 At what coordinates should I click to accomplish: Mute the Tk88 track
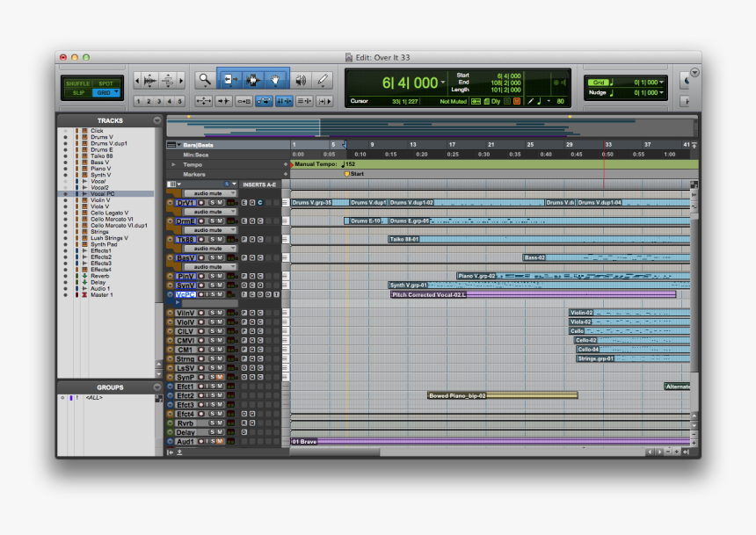click(220, 239)
